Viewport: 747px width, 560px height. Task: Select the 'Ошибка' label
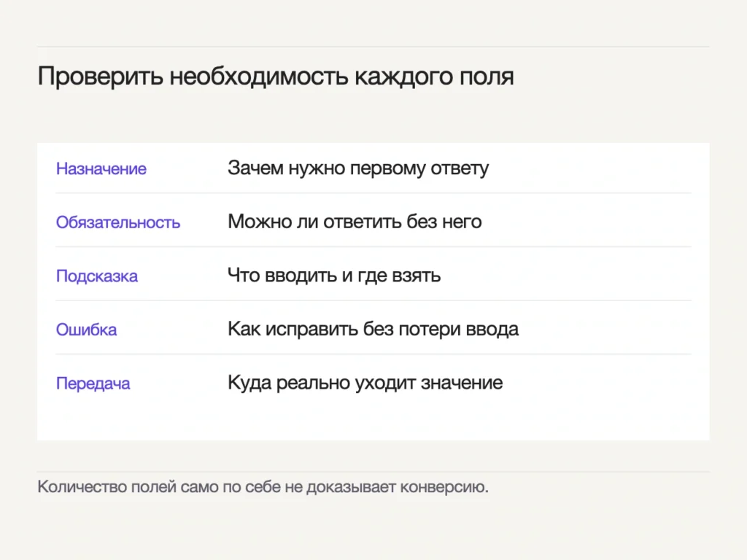[x=86, y=330]
